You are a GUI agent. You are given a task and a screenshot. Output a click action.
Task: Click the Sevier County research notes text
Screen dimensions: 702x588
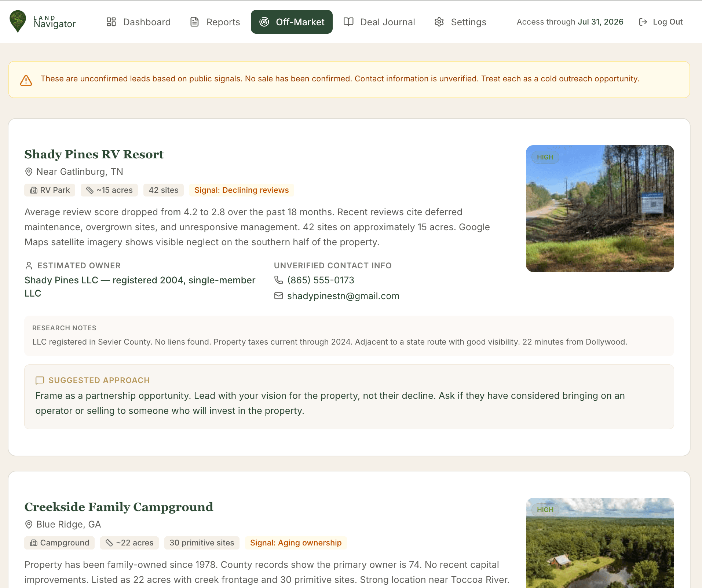[330, 342]
